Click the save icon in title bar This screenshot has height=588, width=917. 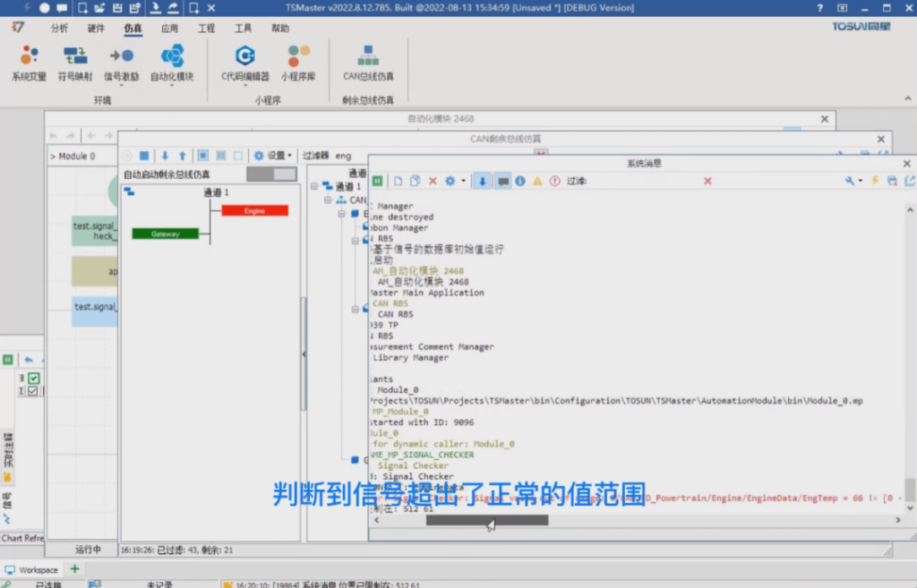click(x=117, y=7)
